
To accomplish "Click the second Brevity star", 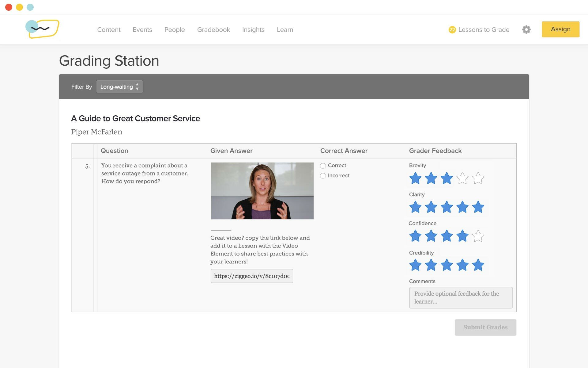I will click(431, 178).
